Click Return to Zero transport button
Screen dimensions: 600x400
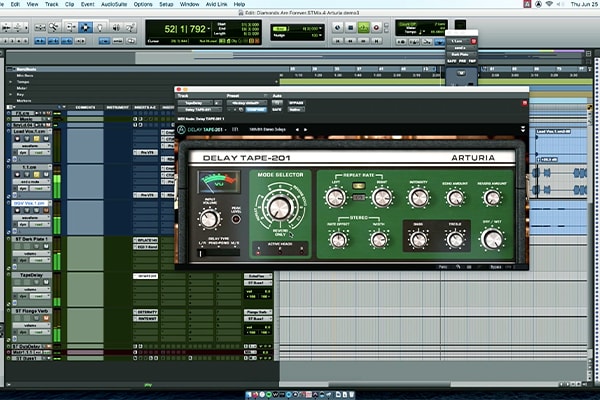[338, 41]
